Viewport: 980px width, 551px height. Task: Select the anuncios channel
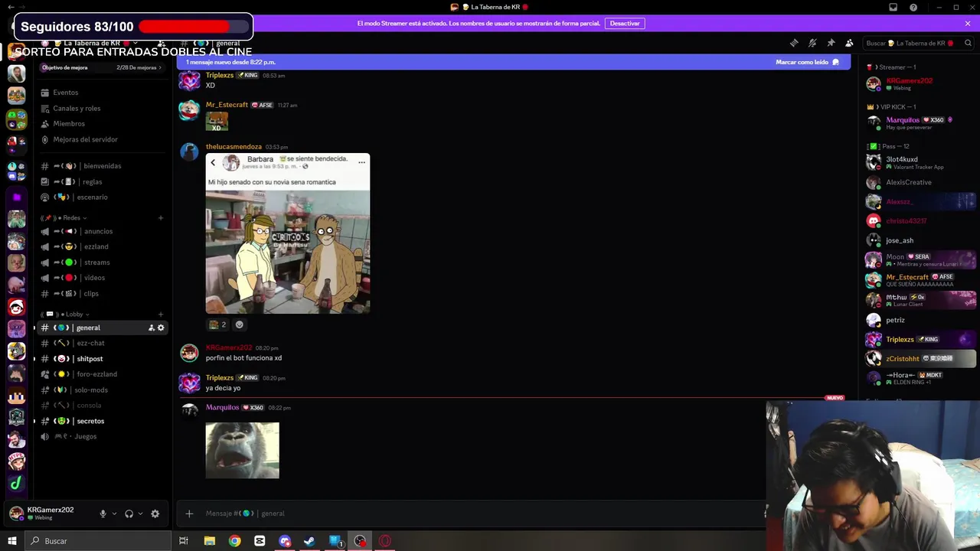102,231
